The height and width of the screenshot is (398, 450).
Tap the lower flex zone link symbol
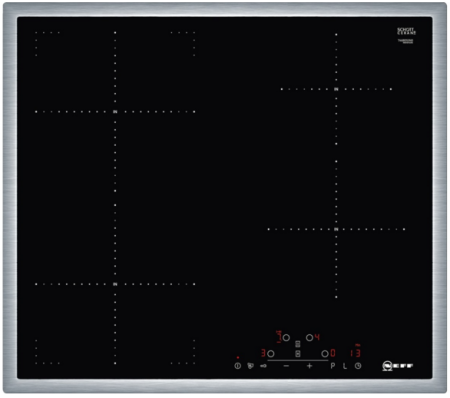(298, 353)
